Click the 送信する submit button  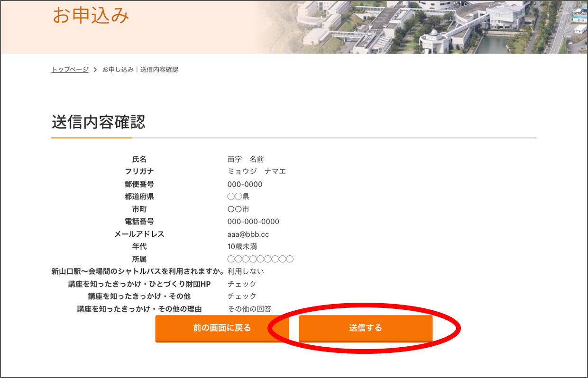coord(366,328)
